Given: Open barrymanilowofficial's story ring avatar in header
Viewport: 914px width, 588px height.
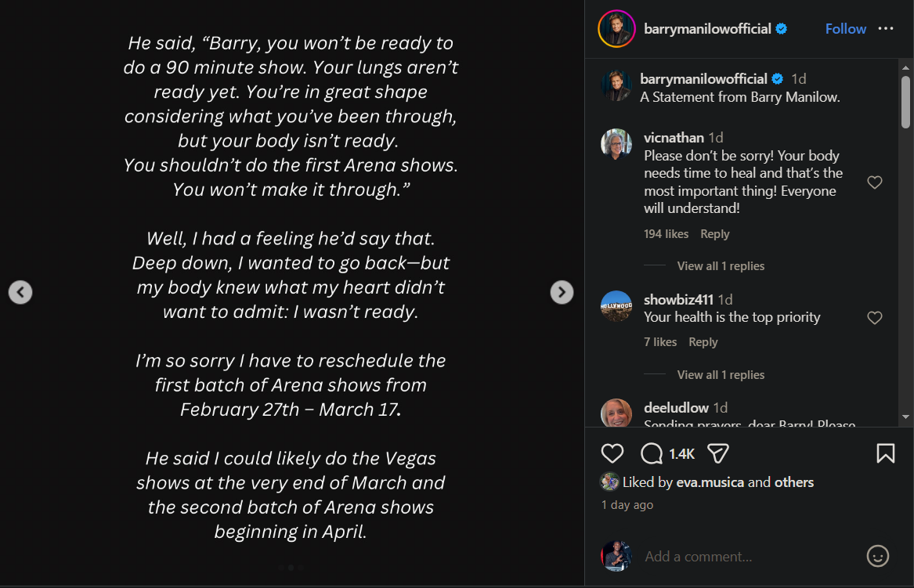Looking at the screenshot, I should pos(616,29).
